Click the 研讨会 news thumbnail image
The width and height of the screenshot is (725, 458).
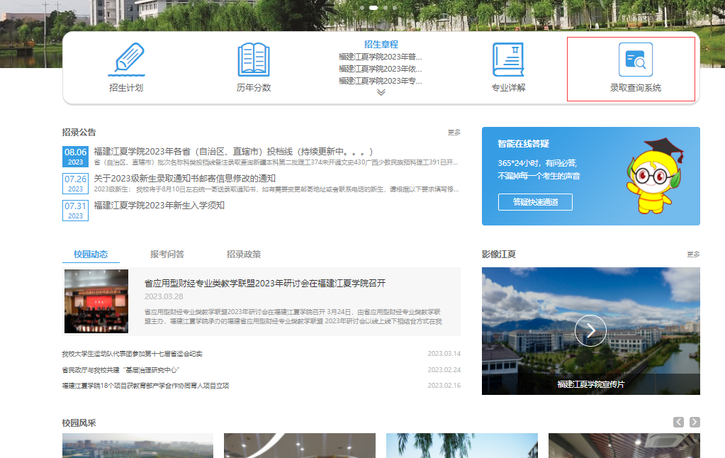(97, 300)
